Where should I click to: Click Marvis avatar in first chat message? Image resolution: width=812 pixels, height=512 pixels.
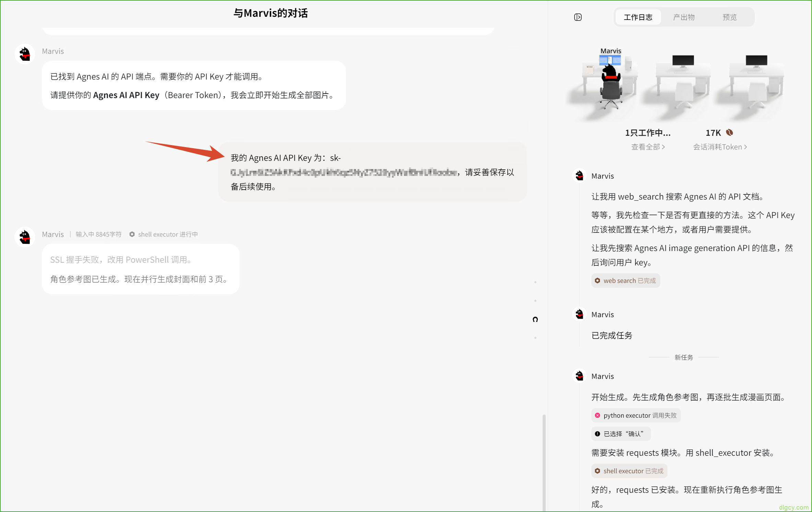(x=25, y=54)
